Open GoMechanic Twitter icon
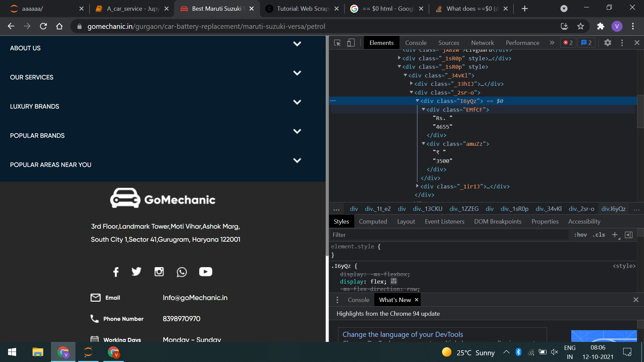Image resolution: width=644 pixels, height=362 pixels. point(137,271)
